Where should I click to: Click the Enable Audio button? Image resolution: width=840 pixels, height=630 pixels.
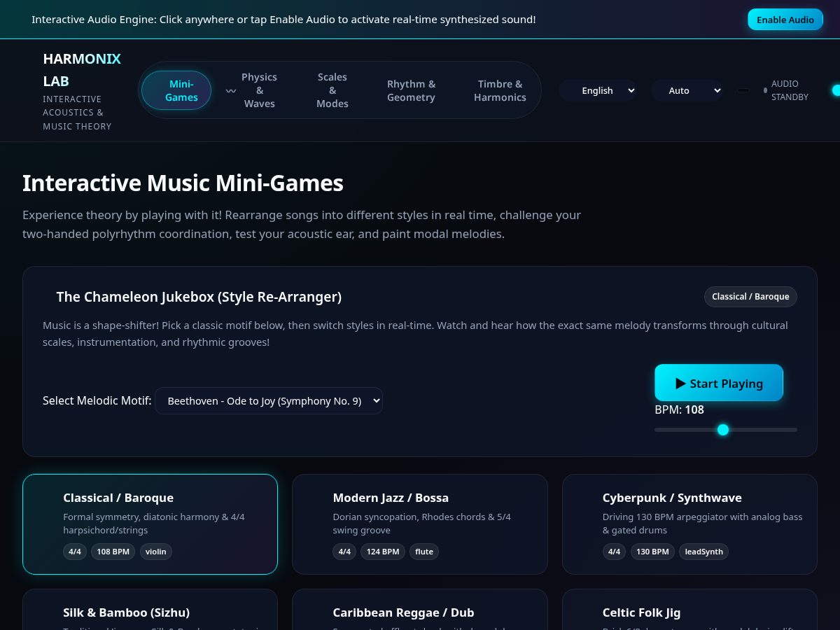point(785,20)
